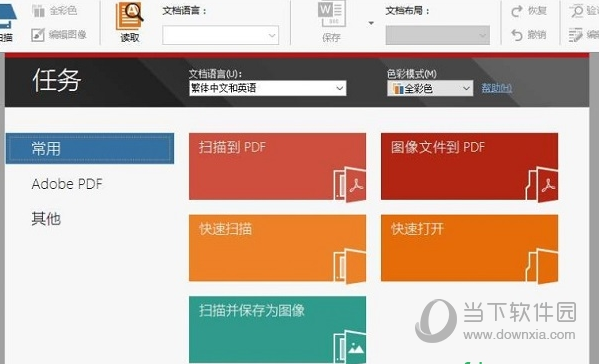600x364 pixels.
Task: Select the Other (其他) tab
Action: tap(46, 219)
